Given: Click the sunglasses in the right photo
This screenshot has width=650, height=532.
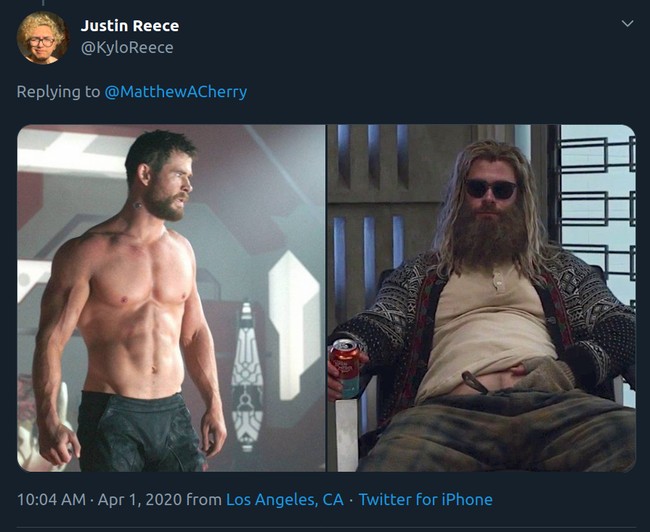Looking at the screenshot, I should (x=491, y=188).
